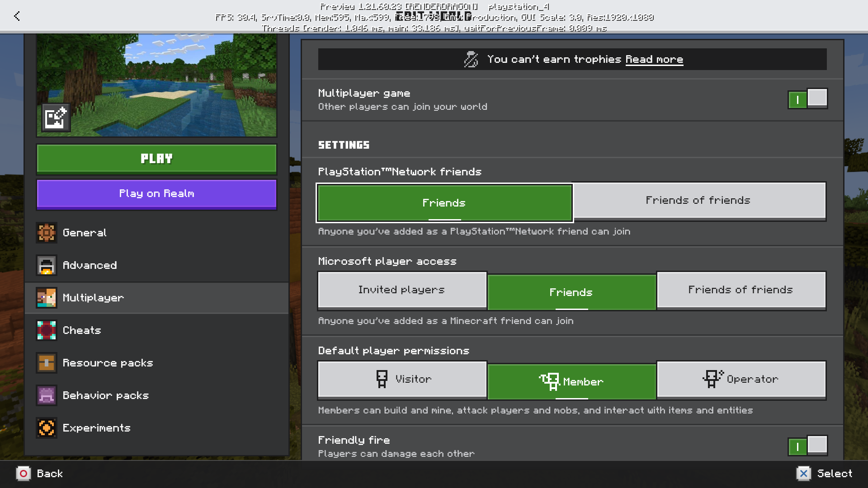Click the back arrow at top left
Image resolution: width=868 pixels, height=488 pixels.
pyautogui.click(x=17, y=16)
